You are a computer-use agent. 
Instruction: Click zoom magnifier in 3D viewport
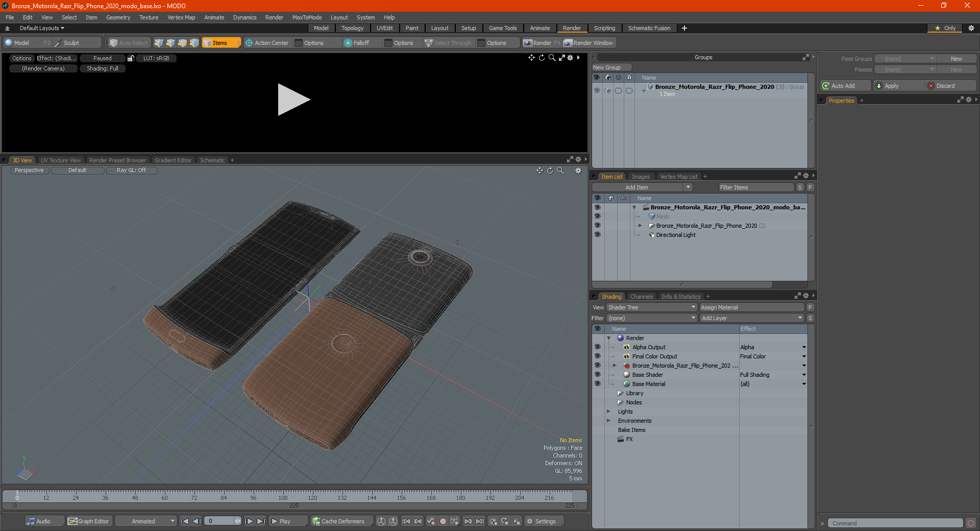click(x=560, y=171)
